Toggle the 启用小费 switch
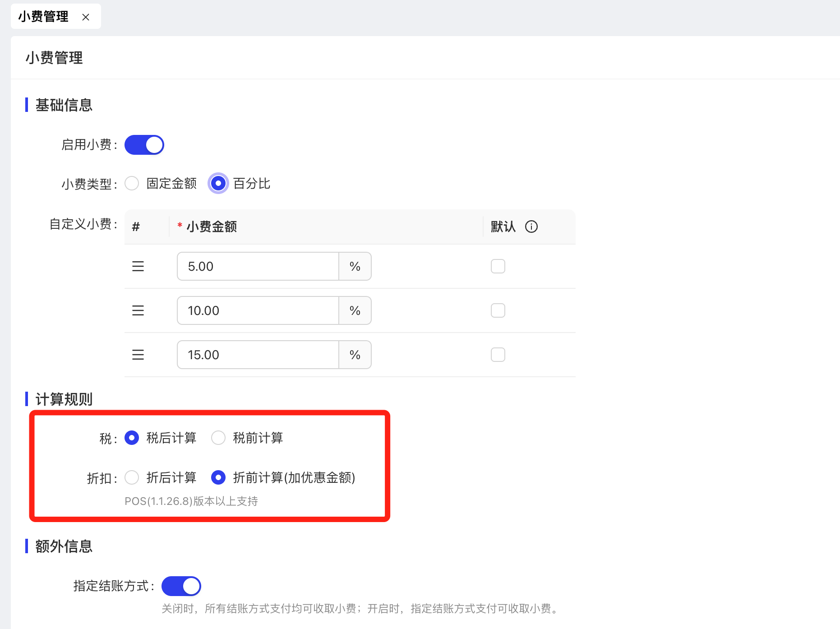 144,145
